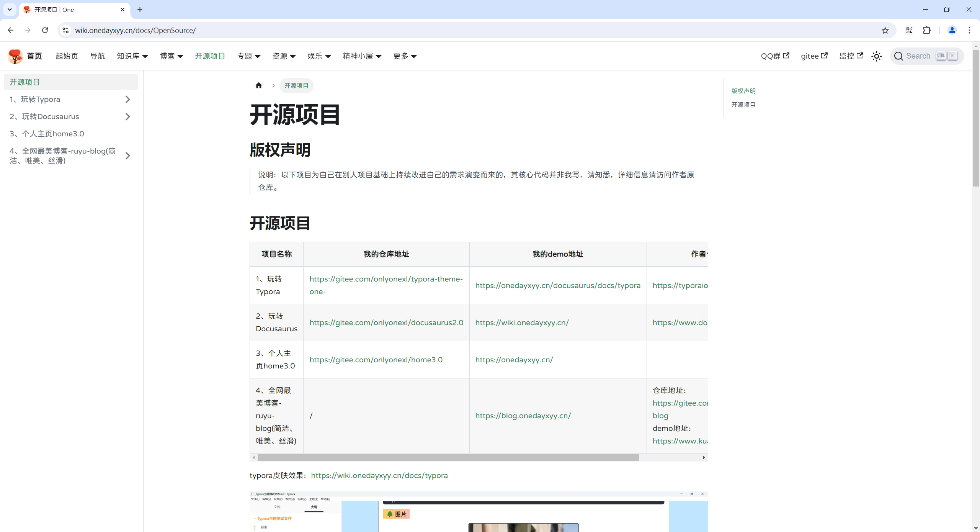Open the 监控 external link
Image resolution: width=980 pixels, height=532 pixels.
(x=851, y=56)
